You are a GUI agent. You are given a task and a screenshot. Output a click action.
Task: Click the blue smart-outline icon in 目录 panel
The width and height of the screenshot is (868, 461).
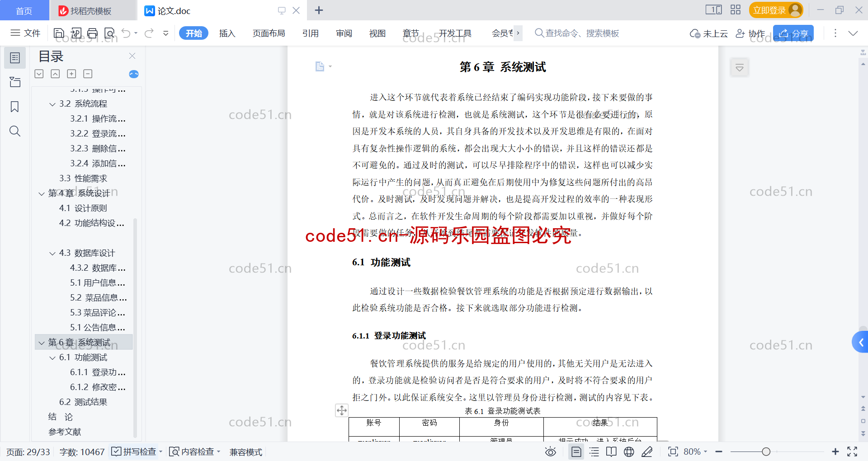tap(134, 74)
